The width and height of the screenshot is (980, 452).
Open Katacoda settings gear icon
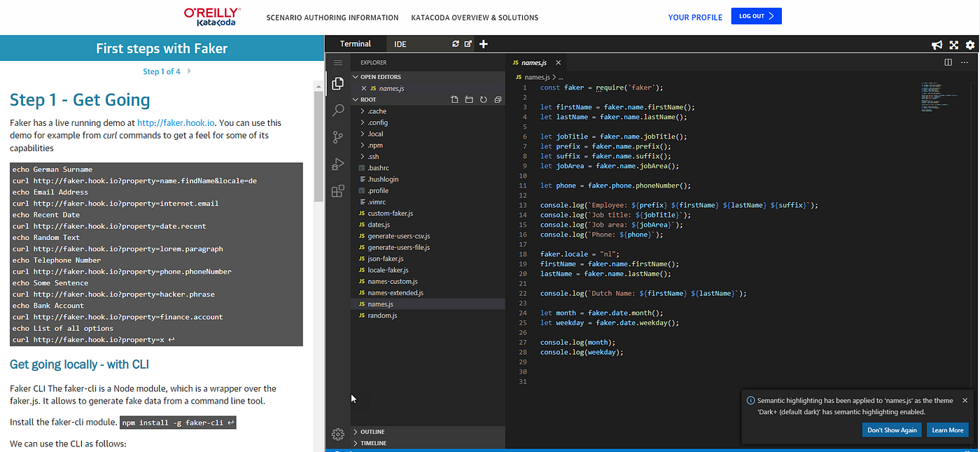point(969,45)
